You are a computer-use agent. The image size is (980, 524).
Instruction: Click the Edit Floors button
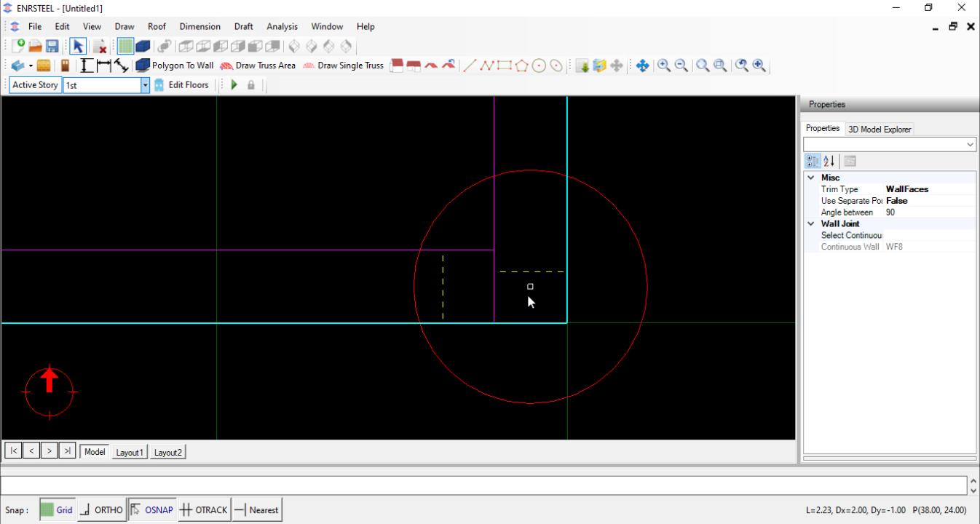(181, 85)
